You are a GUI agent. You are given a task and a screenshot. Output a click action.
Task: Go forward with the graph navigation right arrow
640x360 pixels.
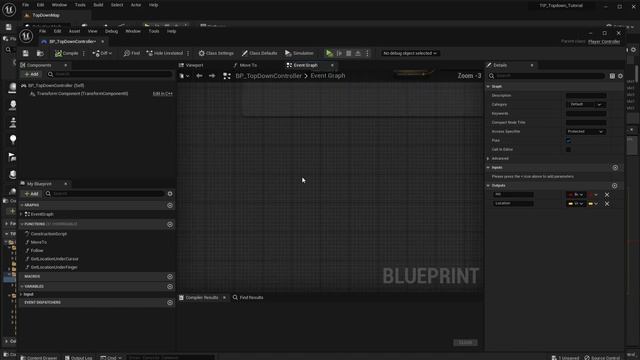pos(212,76)
